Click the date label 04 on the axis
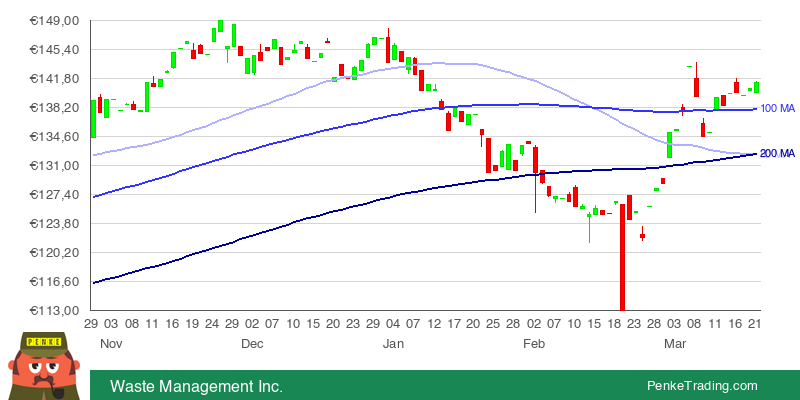 (x=393, y=324)
